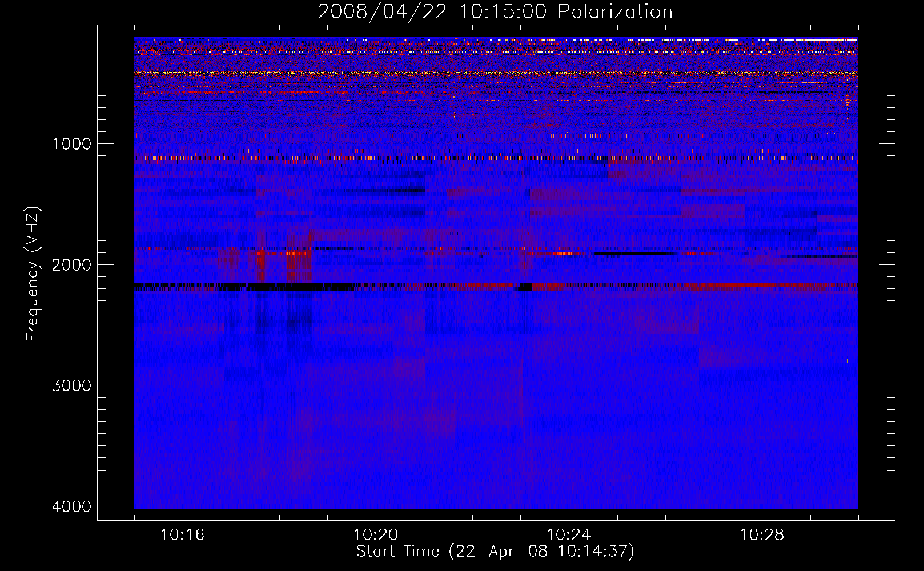Click the "Start Time (22-Apr-08 10:14:37)" label

[x=495, y=552]
